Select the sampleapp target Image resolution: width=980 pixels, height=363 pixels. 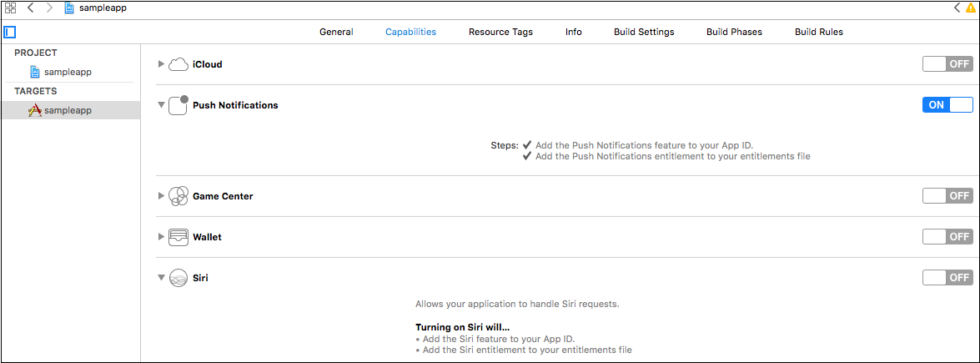pos(71,110)
